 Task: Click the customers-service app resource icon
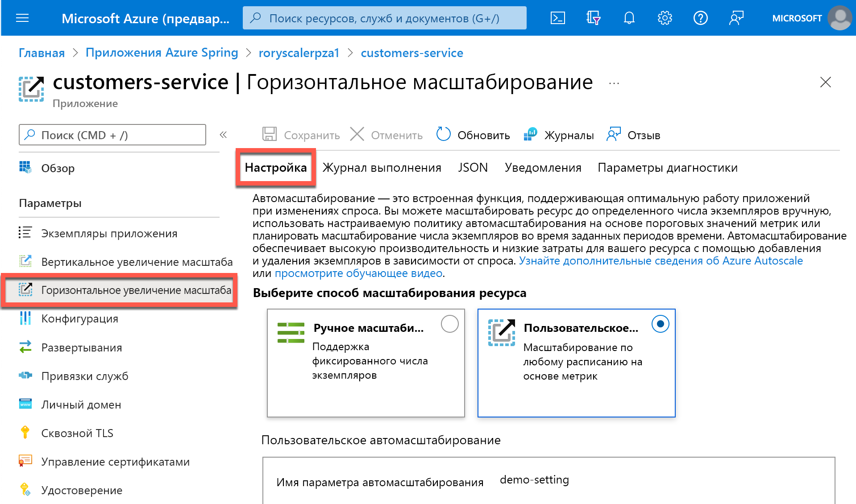(x=31, y=89)
